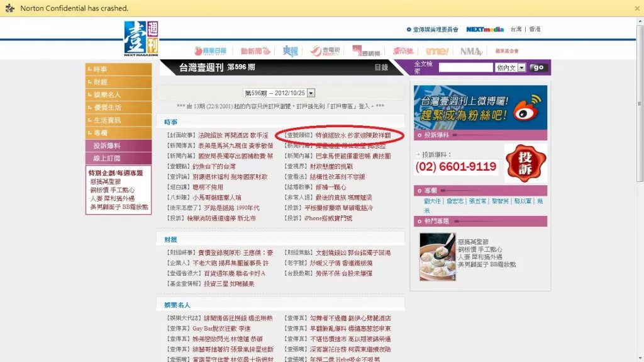
Task: Open the 依內文 search scope dropdown
Action: (511, 67)
